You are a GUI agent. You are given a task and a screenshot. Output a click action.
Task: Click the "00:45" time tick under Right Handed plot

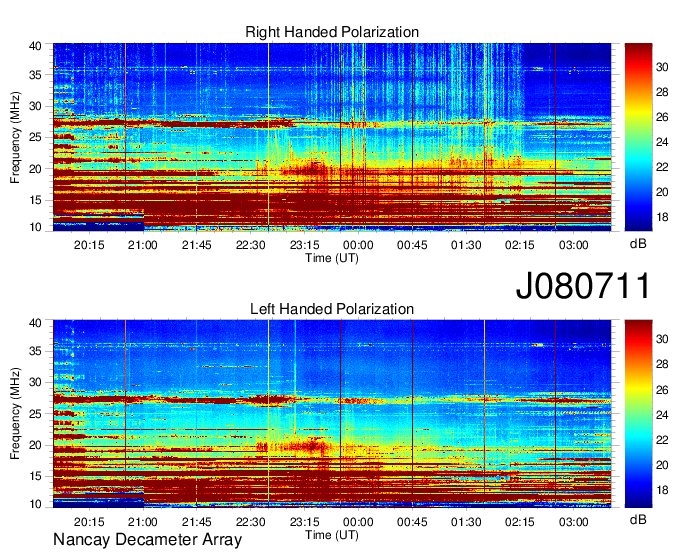point(412,245)
